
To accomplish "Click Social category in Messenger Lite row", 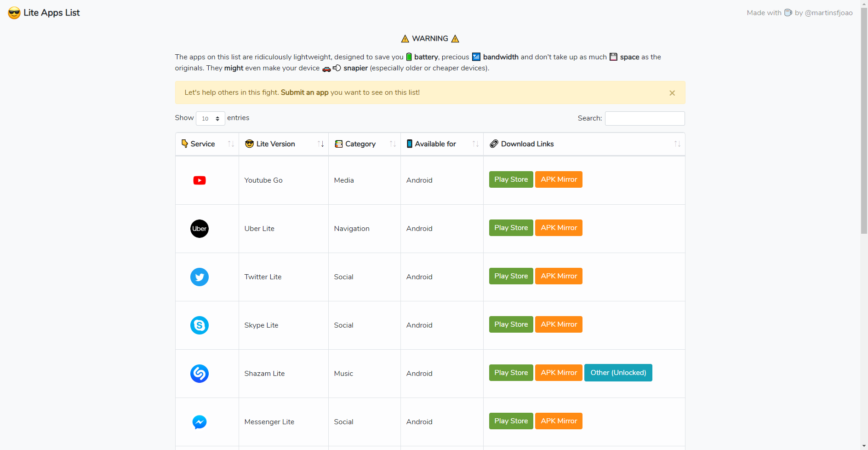I will (x=364, y=422).
